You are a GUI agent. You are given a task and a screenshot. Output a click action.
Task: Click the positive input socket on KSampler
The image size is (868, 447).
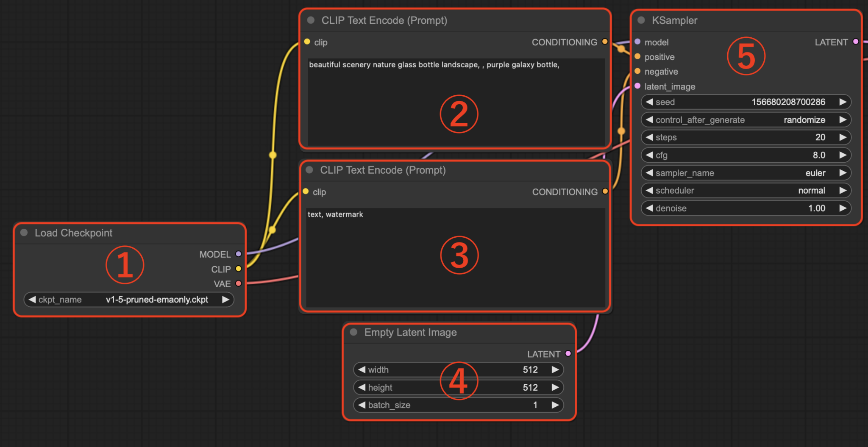[x=637, y=56]
